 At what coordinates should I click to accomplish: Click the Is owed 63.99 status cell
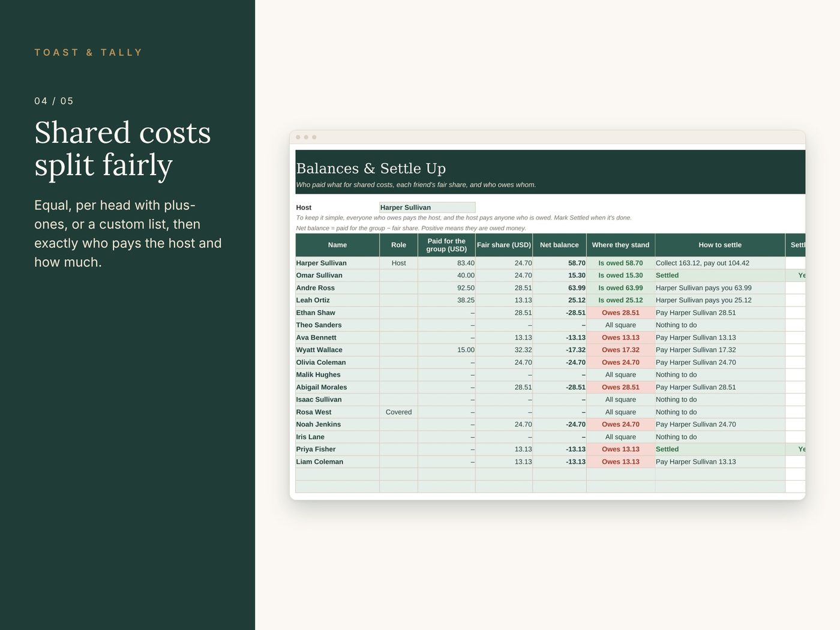coord(620,288)
